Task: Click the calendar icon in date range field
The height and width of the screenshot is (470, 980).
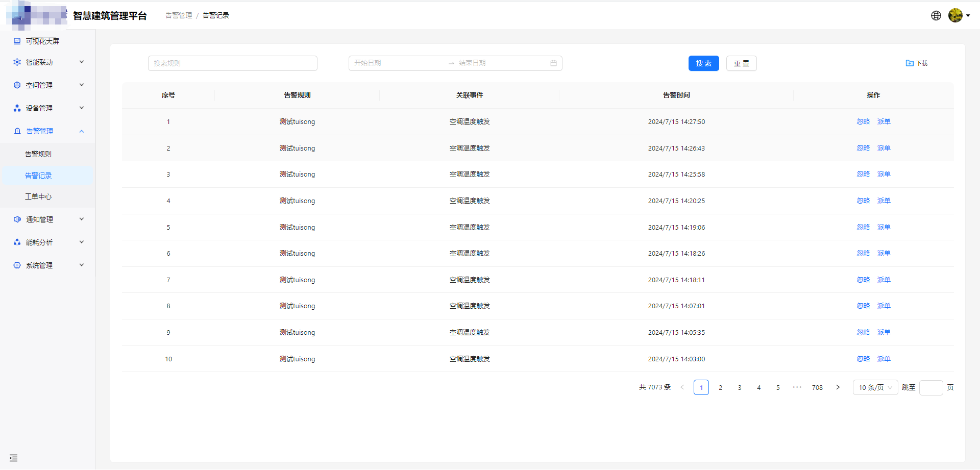Action: pos(553,63)
